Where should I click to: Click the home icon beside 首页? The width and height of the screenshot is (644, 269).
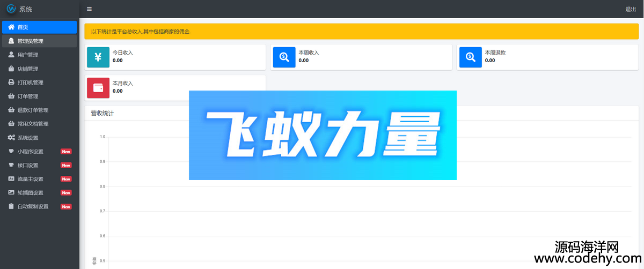click(x=11, y=27)
